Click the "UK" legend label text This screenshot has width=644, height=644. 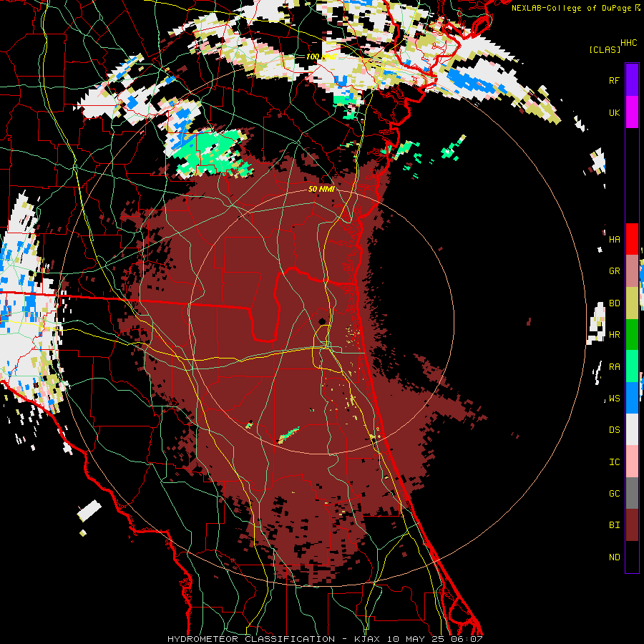pyautogui.click(x=614, y=112)
